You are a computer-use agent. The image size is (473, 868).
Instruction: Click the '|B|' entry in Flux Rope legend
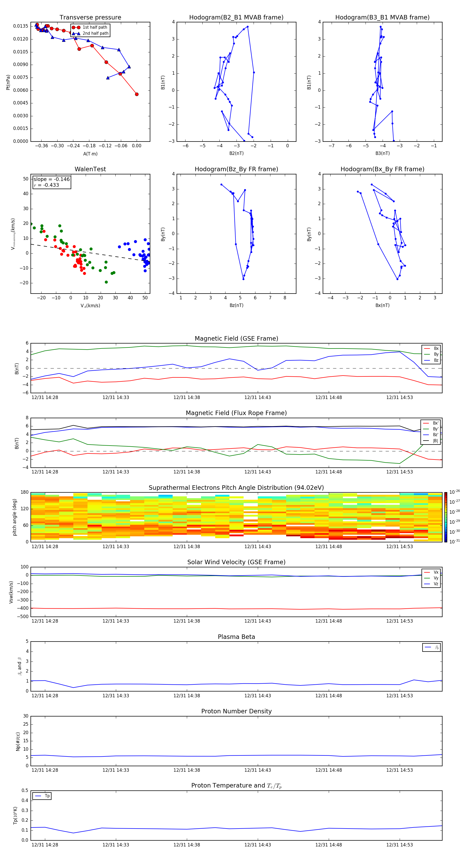coord(436,441)
